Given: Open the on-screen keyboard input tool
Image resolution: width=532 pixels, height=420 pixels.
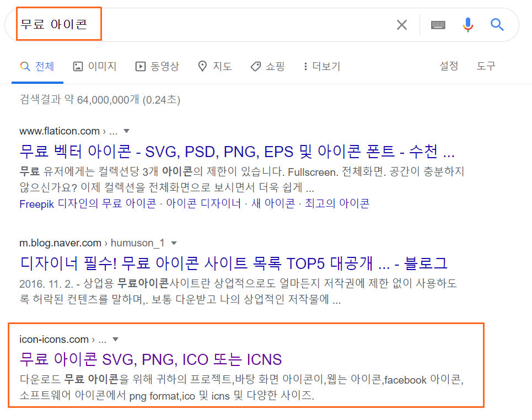Looking at the screenshot, I should coord(438,25).
